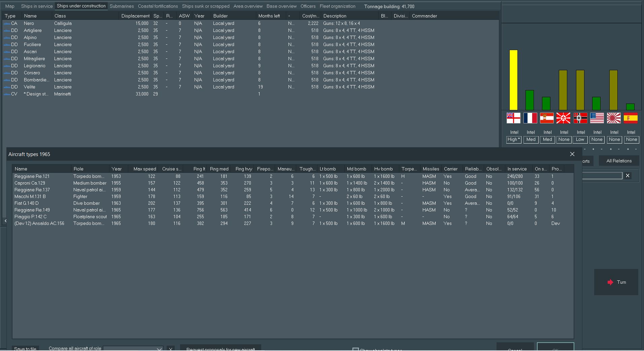Select the French tricolor flag
The height and width of the screenshot is (351, 644).
[530, 118]
